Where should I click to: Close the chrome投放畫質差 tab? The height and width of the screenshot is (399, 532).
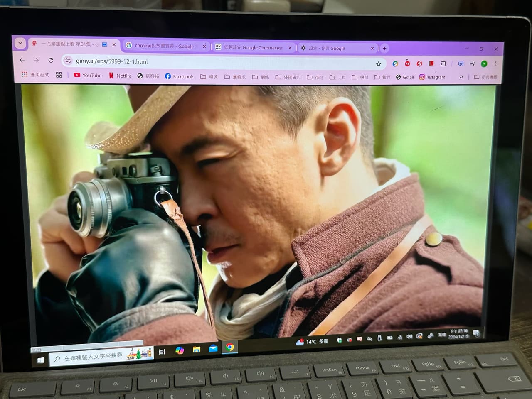click(204, 47)
